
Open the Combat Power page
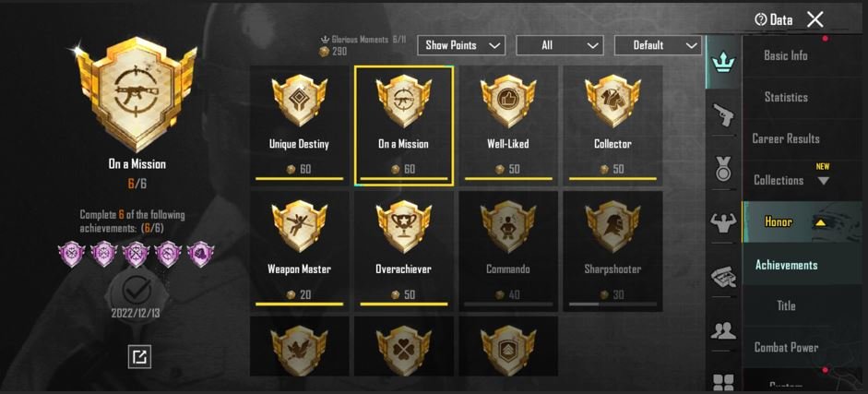tap(786, 348)
